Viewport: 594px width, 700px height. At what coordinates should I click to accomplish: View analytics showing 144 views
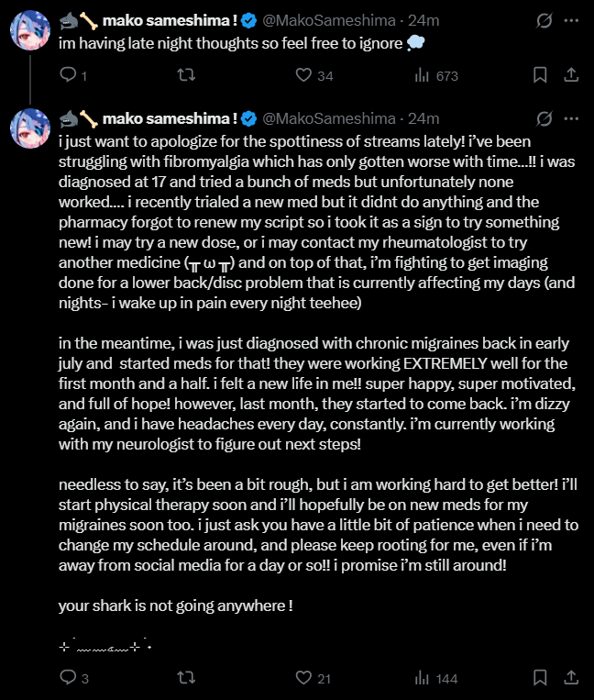[x=436, y=678]
